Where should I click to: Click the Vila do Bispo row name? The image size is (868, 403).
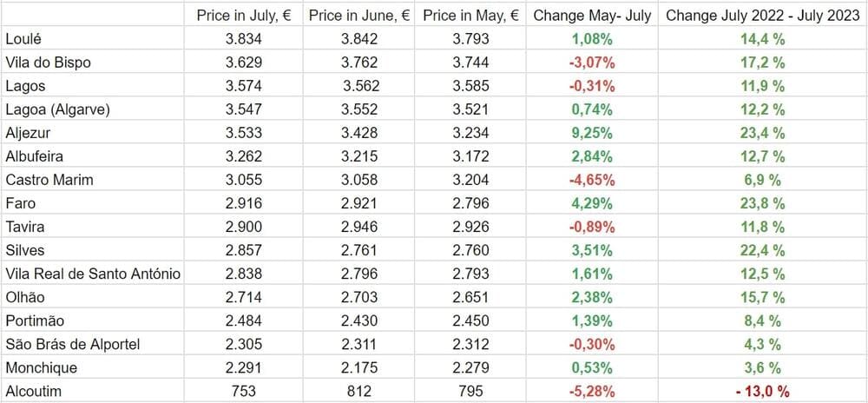point(48,63)
